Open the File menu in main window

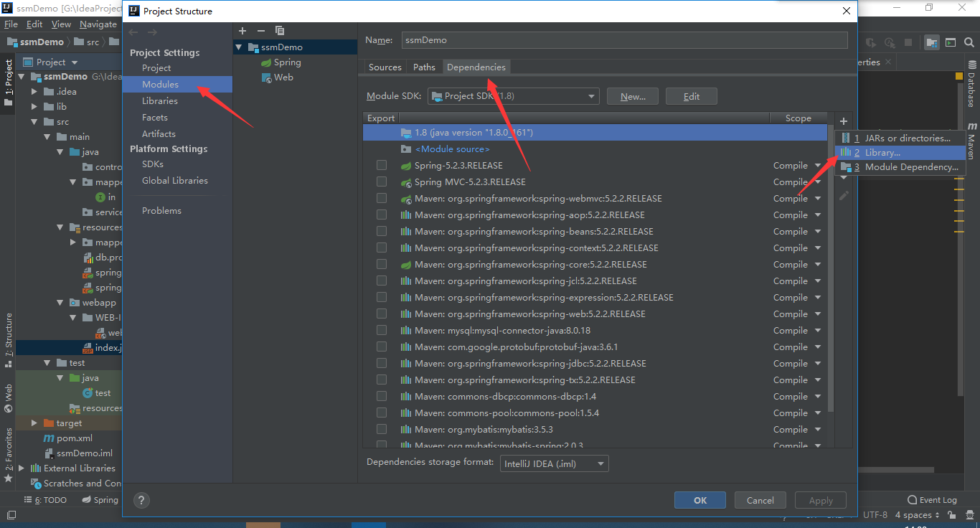(11, 24)
